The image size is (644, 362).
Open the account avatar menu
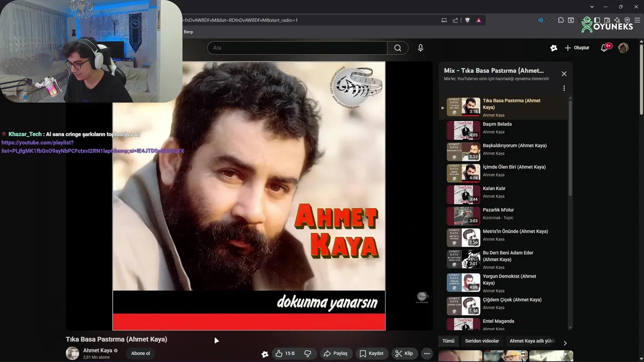[623, 48]
